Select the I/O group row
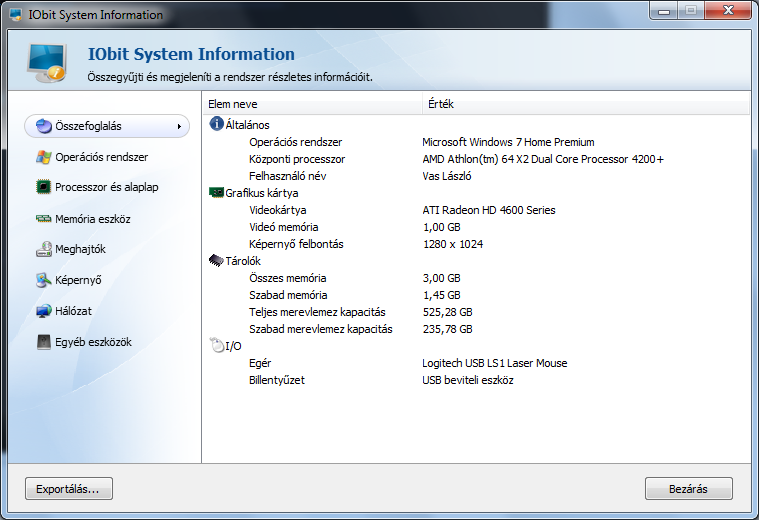 point(476,346)
